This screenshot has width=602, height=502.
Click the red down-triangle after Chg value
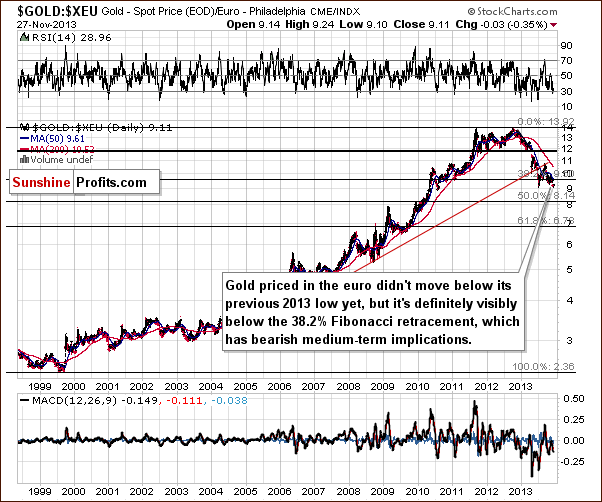click(554, 25)
